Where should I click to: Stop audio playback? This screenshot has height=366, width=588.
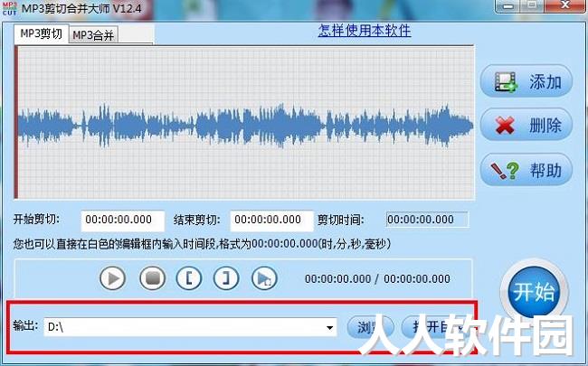(152, 278)
